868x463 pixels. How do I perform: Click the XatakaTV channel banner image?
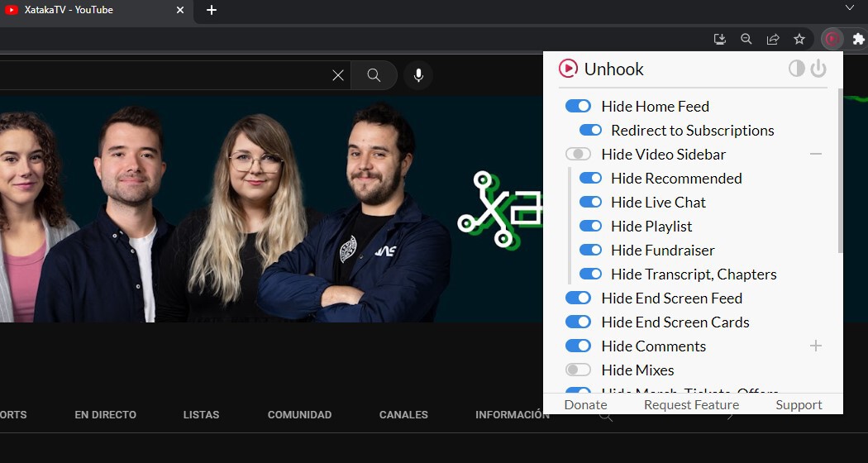tap(271, 209)
